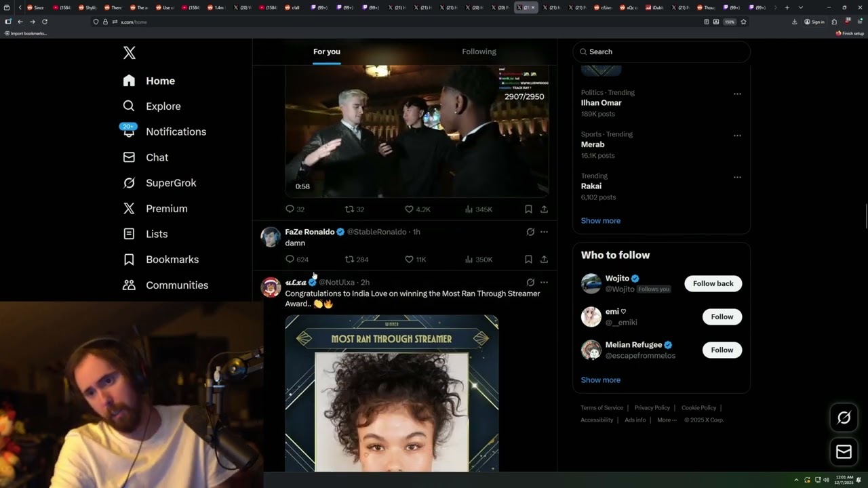Screen dimensions: 868x488
Task: Like the video post with 4.2K likes
Action: [418, 209]
